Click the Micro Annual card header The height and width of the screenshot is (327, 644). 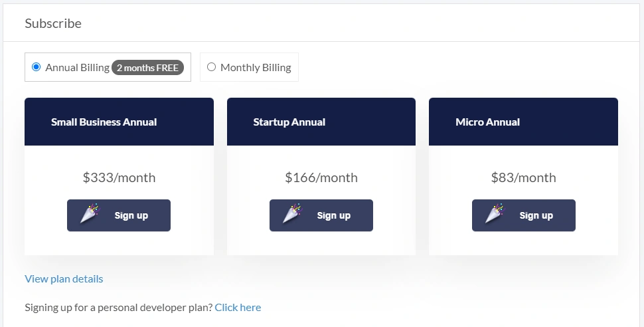pyautogui.click(x=524, y=122)
